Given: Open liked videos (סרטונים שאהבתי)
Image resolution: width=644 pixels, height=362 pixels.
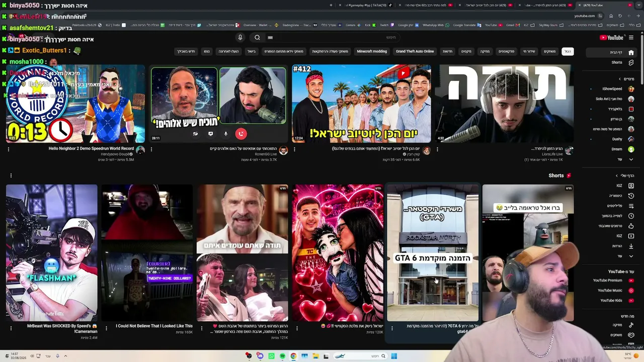Looking at the screenshot, I should [612, 226].
